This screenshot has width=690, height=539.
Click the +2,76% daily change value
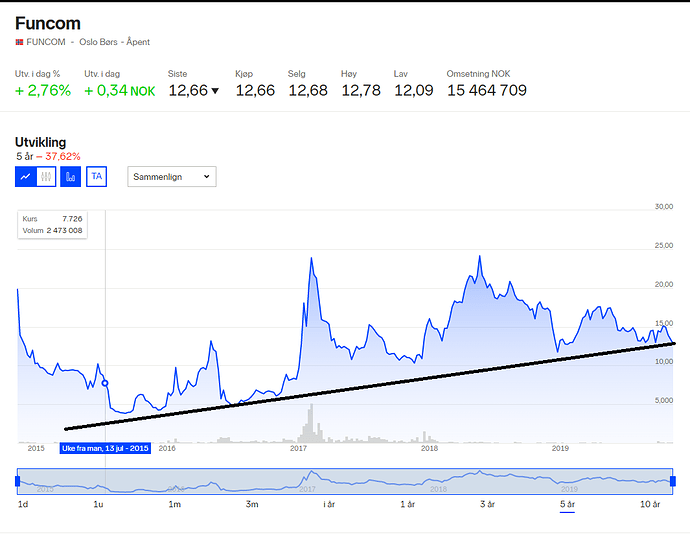[x=43, y=91]
